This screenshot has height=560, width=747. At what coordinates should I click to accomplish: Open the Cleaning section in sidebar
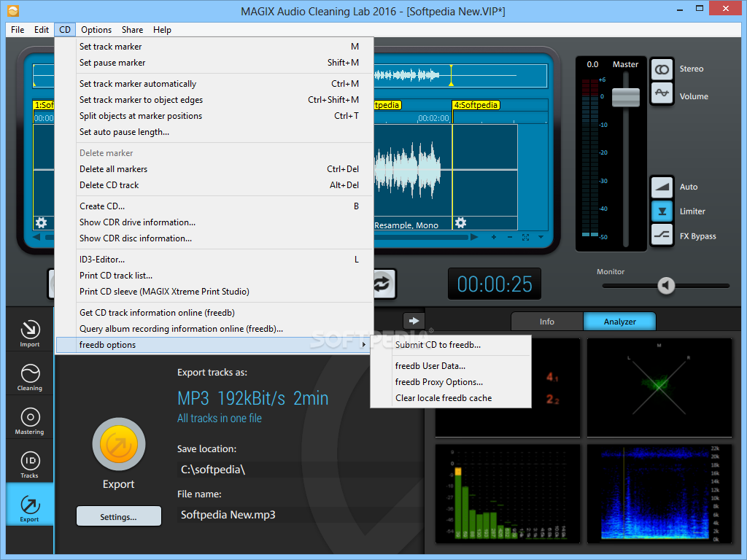coord(29,377)
